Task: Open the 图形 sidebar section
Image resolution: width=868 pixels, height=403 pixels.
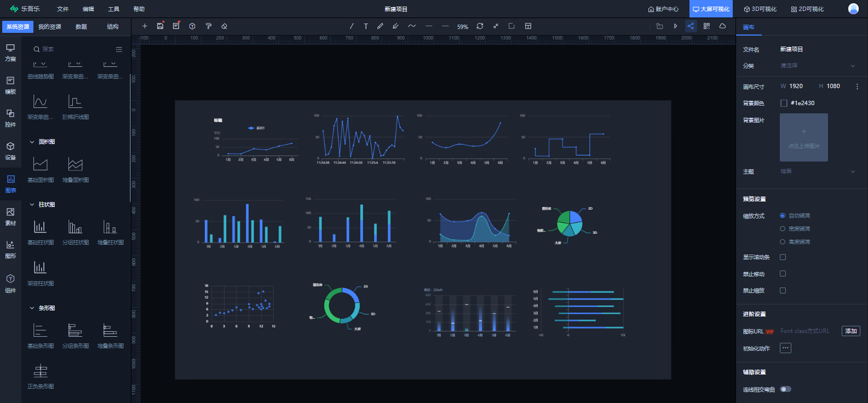Action: (10, 250)
